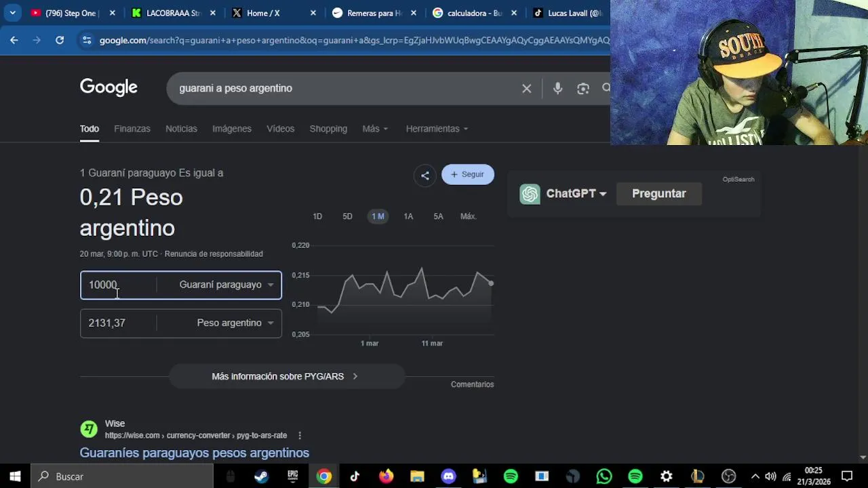Click the taskbar Buscar search box
This screenshot has height=488, width=868.
[x=122, y=476]
